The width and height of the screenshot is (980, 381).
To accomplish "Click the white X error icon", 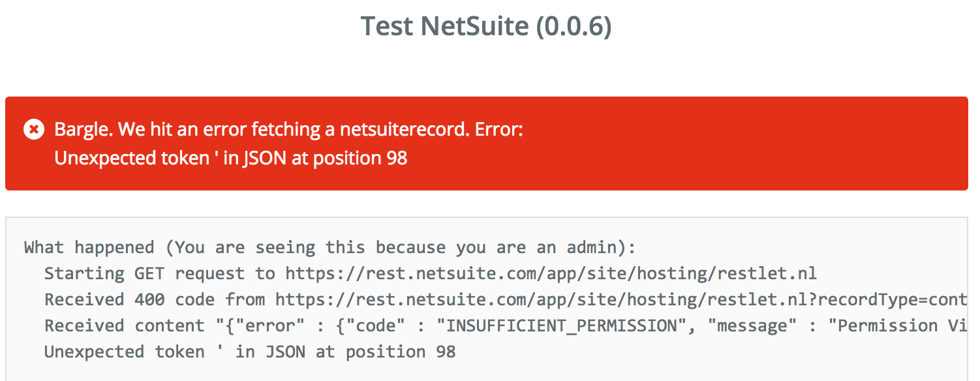I will click(34, 130).
